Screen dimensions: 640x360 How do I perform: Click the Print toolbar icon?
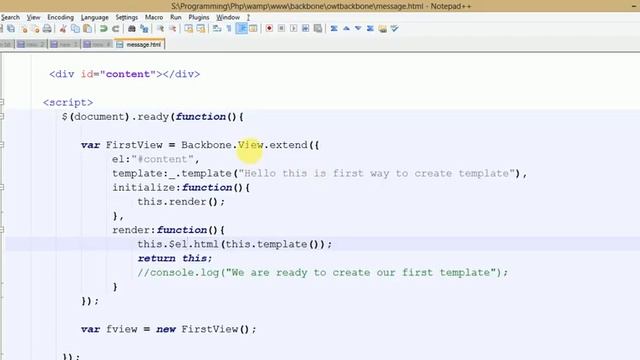coord(47,29)
